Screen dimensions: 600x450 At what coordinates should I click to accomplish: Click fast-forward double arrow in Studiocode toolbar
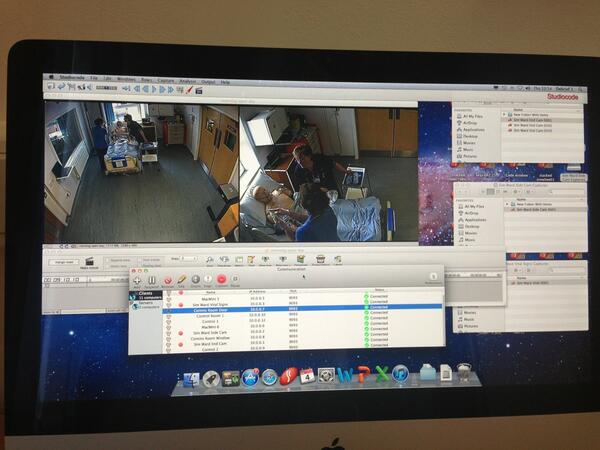pos(171,90)
